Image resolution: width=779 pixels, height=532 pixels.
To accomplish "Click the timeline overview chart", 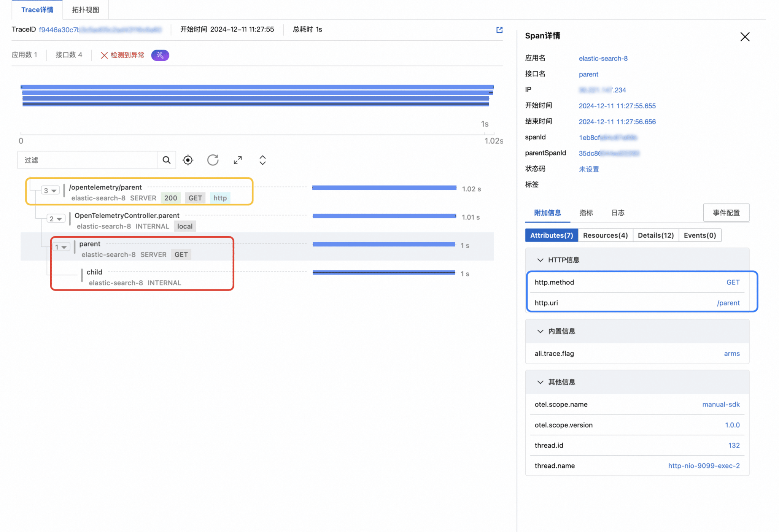I will coord(257,95).
